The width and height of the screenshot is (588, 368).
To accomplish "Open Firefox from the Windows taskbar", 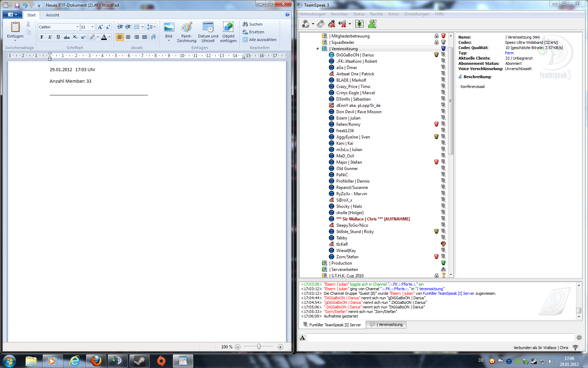I will pos(96,361).
